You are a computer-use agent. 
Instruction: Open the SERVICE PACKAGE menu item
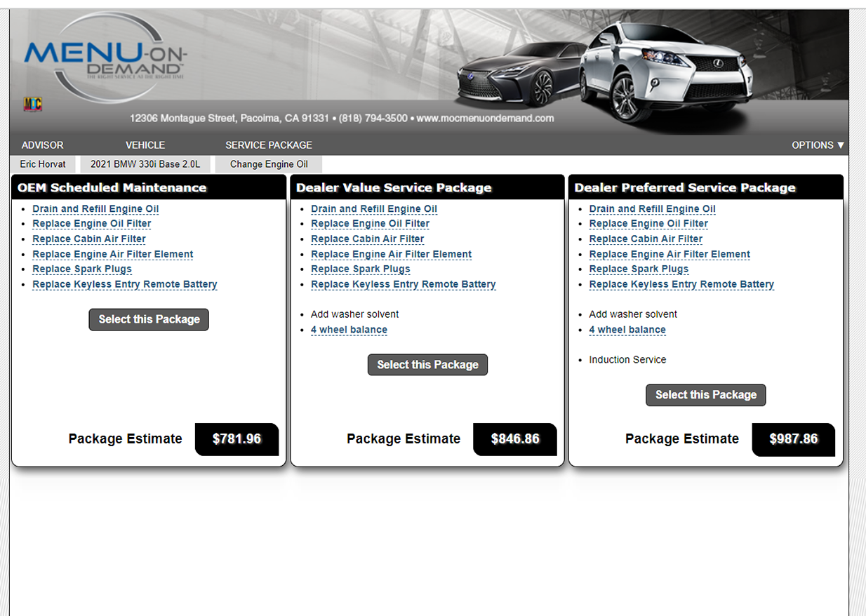click(269, 145)
